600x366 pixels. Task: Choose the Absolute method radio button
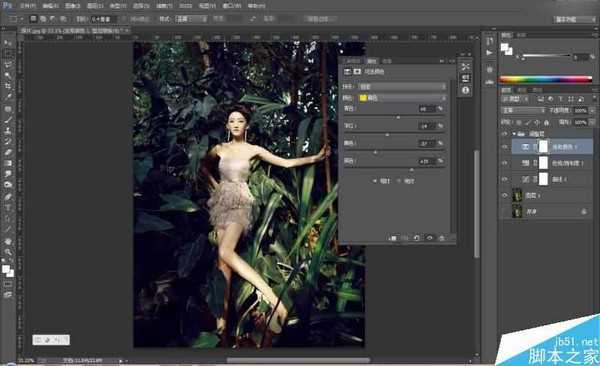coord(399,181)
